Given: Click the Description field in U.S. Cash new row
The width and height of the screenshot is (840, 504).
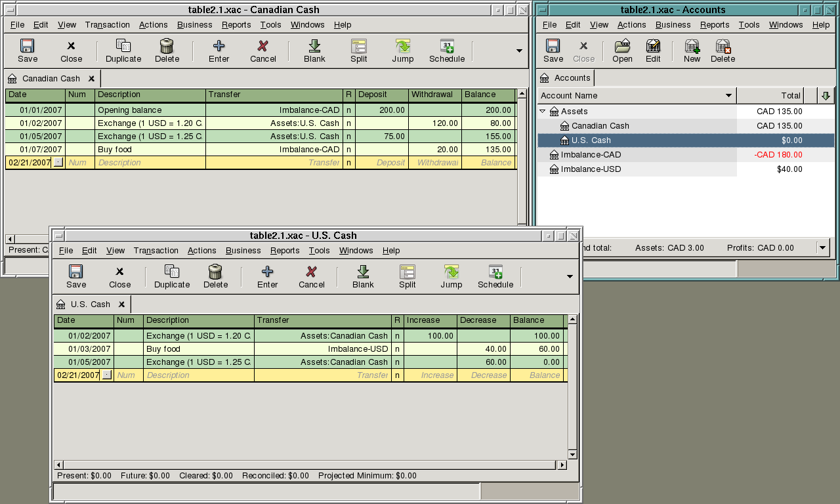Looking at the screenshot, I should tap(197, 375).
